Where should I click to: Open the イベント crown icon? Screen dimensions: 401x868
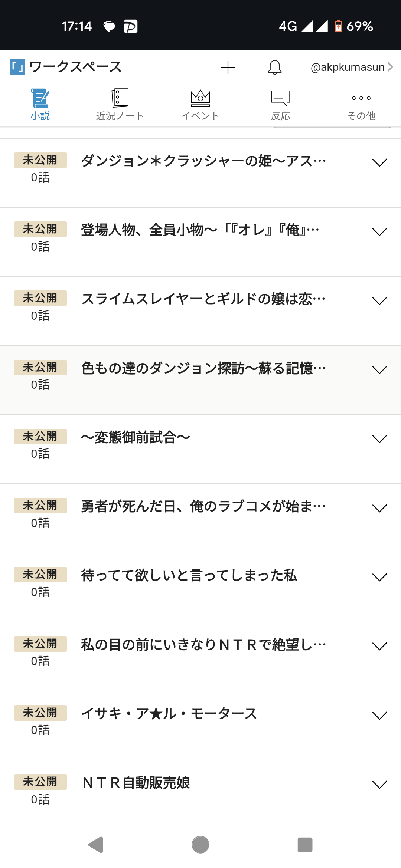(200, 98)
